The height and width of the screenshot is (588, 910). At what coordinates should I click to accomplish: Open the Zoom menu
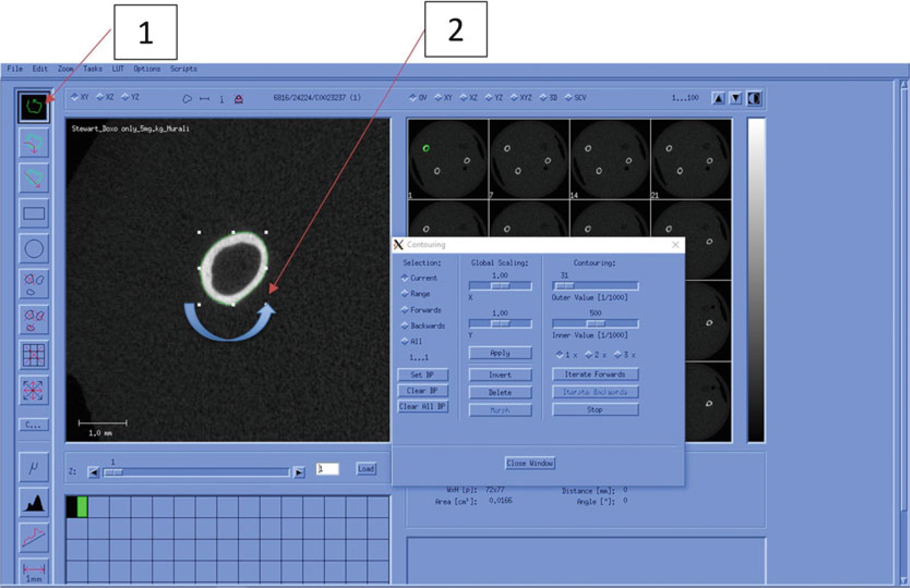pyautogui.click(x=65, y=69)
